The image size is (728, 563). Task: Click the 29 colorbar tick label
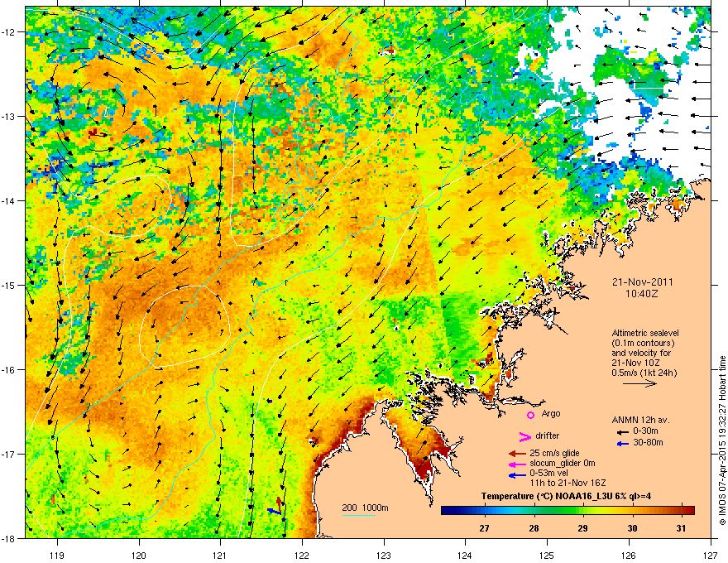(x=582, y=528)
